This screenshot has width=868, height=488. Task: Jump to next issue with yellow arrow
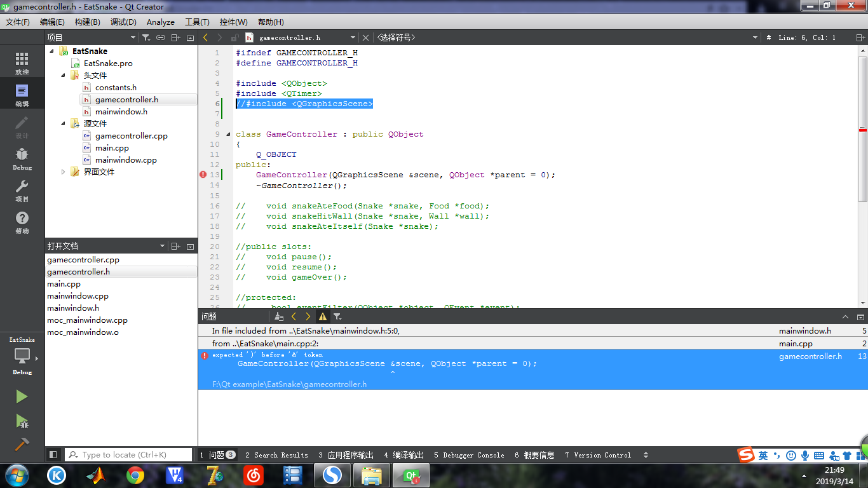point(308,316)
